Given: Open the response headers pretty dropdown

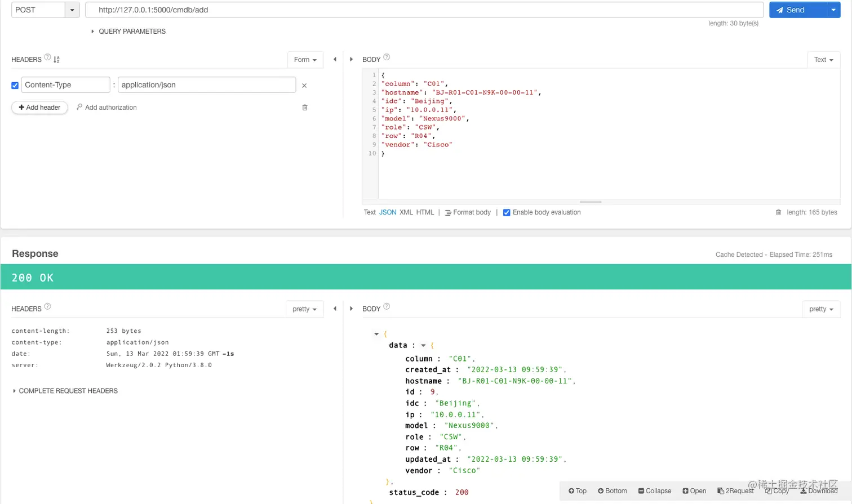Looking at the screenshot, I should click(305, 309).
